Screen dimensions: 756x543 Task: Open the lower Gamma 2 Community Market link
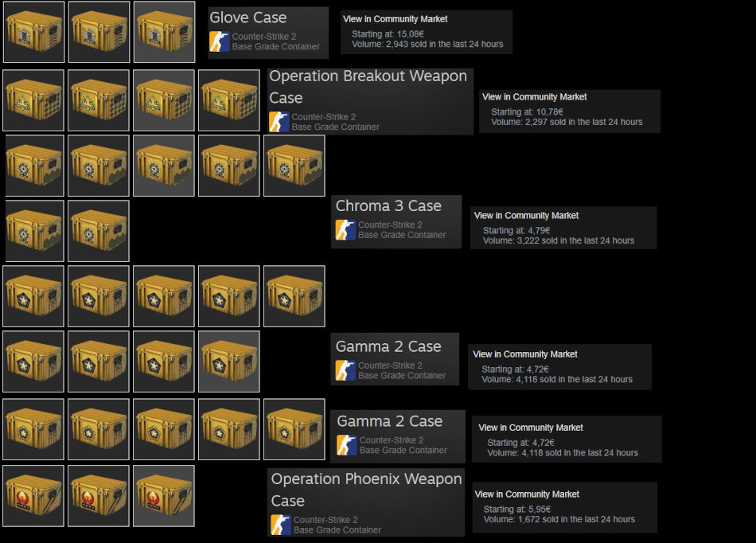pyautogui.click(x=531, y=428)
